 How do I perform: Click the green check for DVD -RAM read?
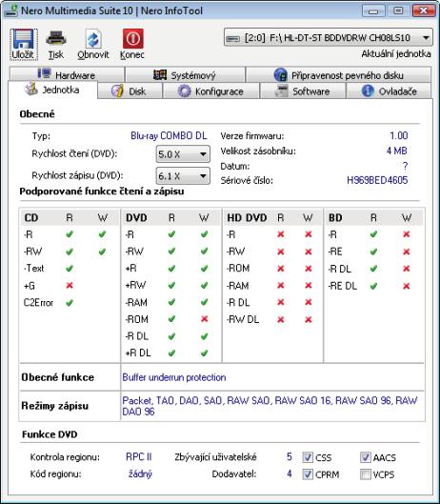point(171,302)
